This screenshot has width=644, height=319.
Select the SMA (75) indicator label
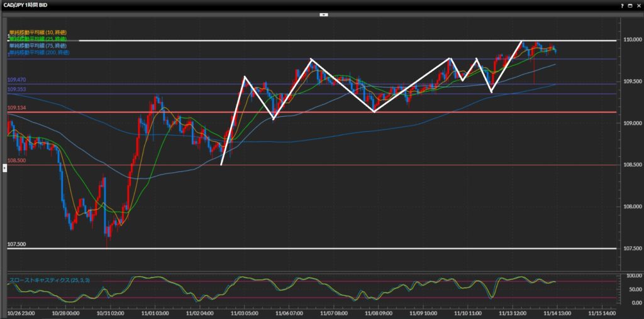coord(38,46)
